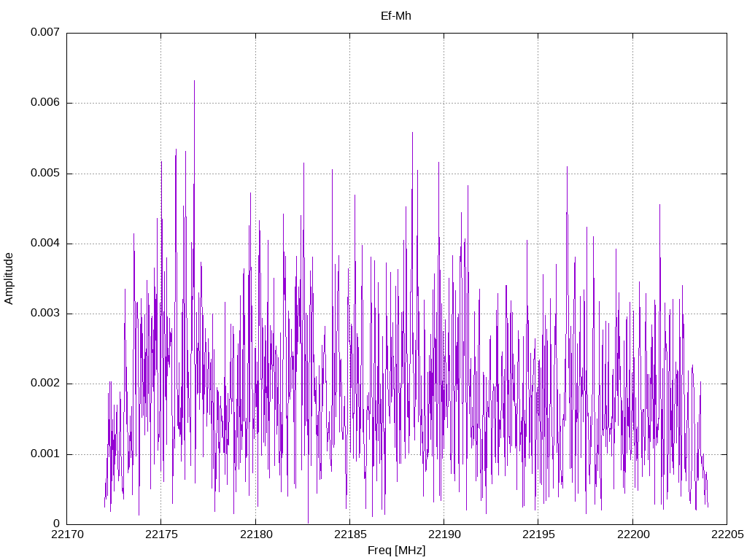Click the y-axis tick value 0
The width and height of the screenshot is (747, 560).
click(57, 524)
